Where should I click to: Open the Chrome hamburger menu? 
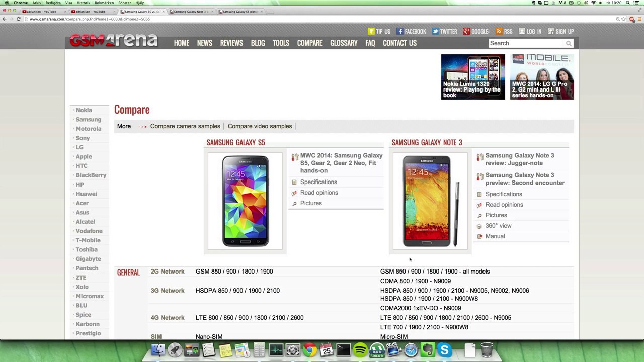tap(639, 19)
